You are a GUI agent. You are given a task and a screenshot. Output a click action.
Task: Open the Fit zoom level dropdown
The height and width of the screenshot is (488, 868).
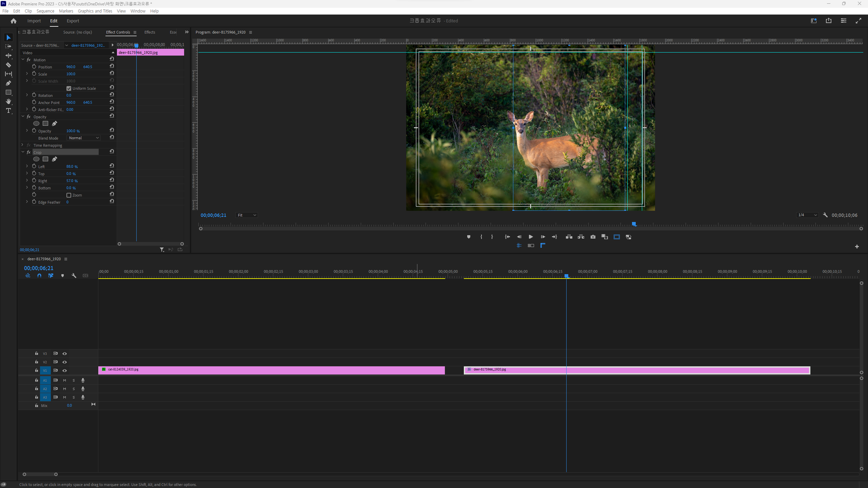coord(246,215)
